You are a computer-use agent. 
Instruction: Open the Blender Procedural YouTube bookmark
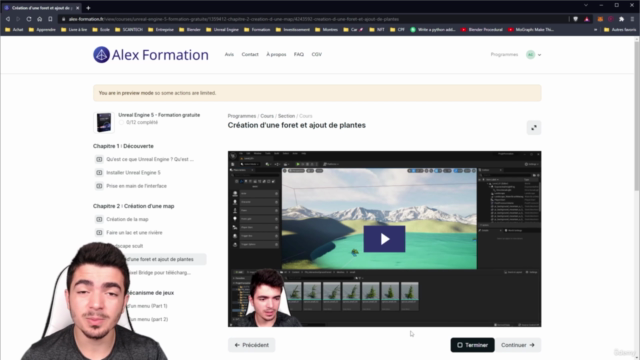click(482, 30)
